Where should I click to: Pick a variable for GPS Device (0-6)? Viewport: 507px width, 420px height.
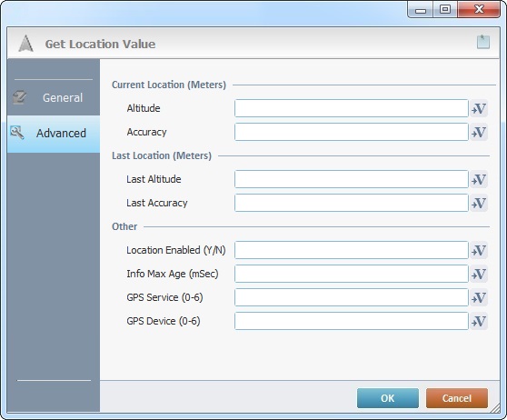479,321
